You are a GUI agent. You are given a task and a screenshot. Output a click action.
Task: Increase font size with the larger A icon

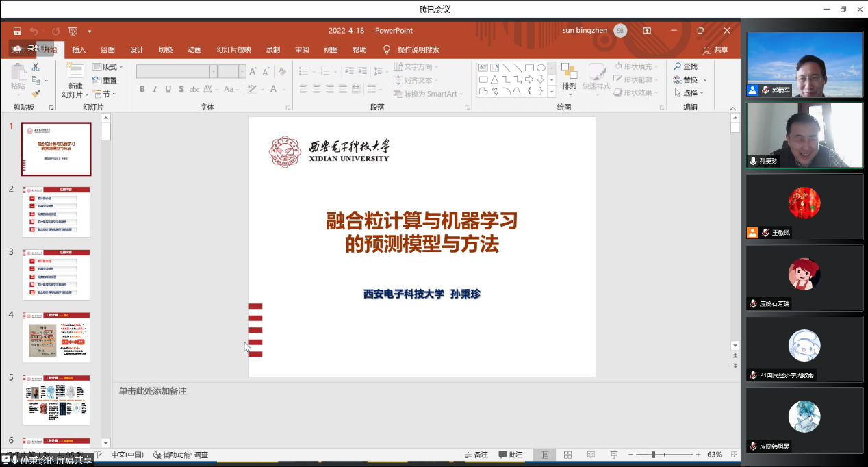point(253,71)
